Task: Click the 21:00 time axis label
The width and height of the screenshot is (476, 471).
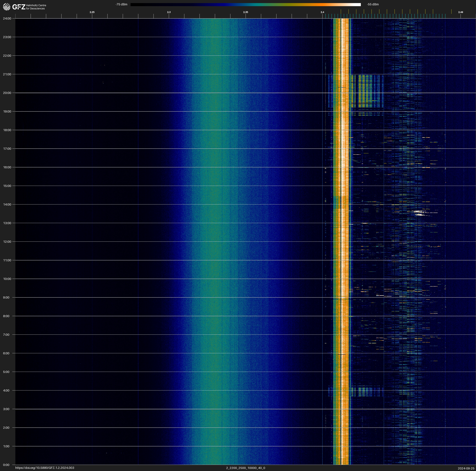Action: pyautogui.click(x=7, y=74)
